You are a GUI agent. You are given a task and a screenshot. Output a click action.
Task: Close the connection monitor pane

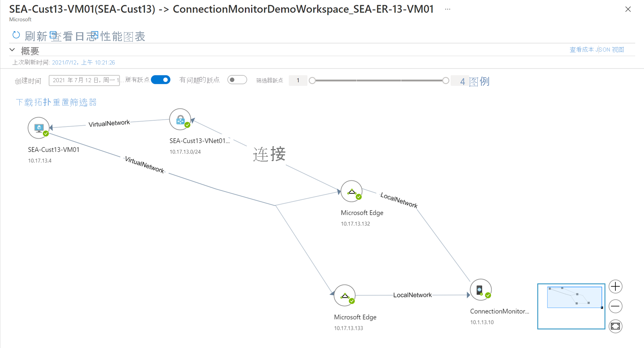pos(628,9)
